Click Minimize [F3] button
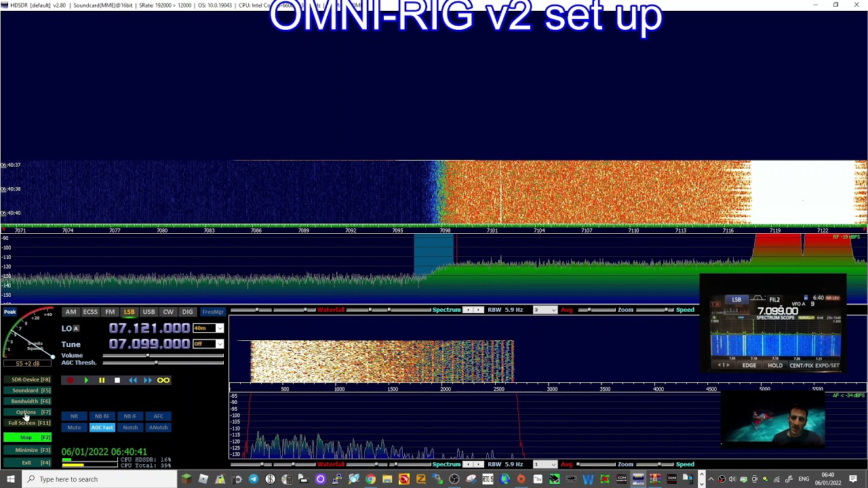The width and height of the screenshot is (868, 488). pos(27,450)
